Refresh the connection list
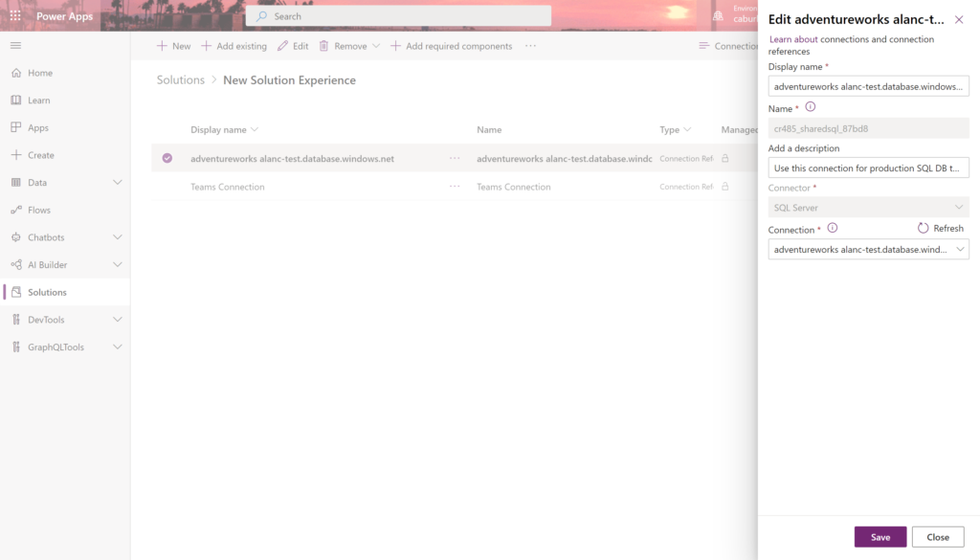The height and width of the screenshot is (560, 980). [x=940, y=229]
